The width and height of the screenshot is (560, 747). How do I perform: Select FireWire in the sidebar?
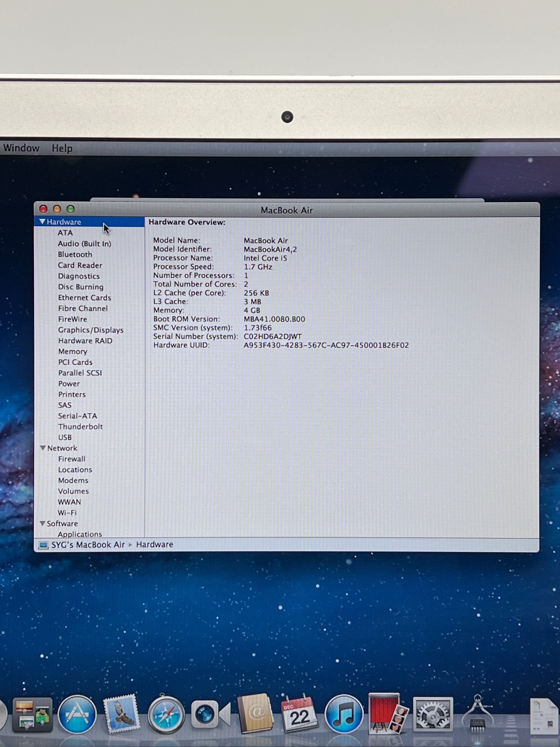[x=73, y=319]
